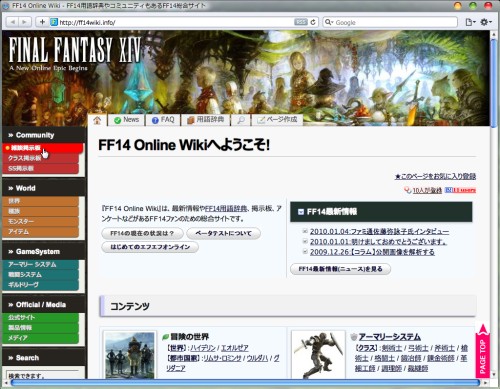Click the sidebar search text box

tap(43, 374)
